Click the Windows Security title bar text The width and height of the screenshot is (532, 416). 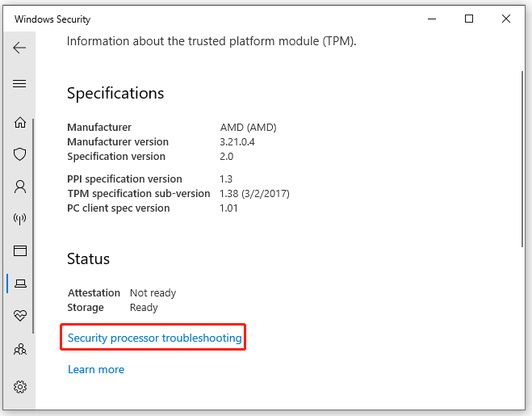pyautogui.click(x=52, y=19)
